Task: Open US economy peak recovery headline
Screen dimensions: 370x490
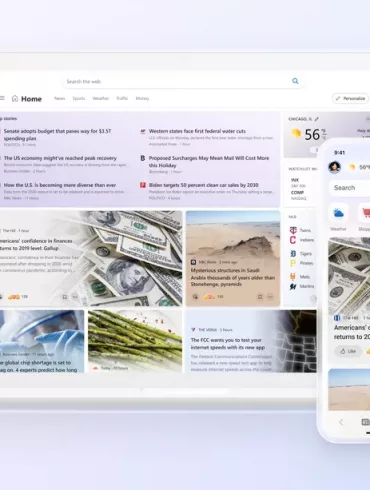Action: pos(60,158)
